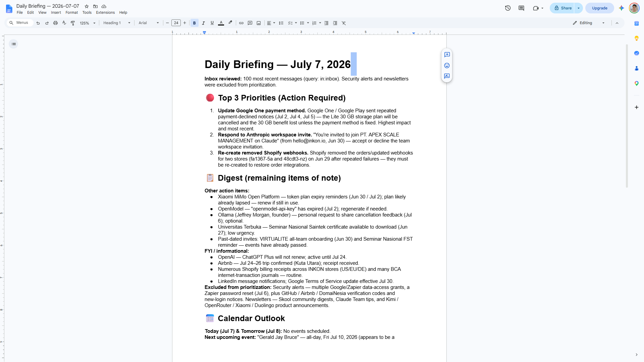Screen dimensions: 644x362
Task: Decrease indent of the paragraph
Action: click(326, 23)
